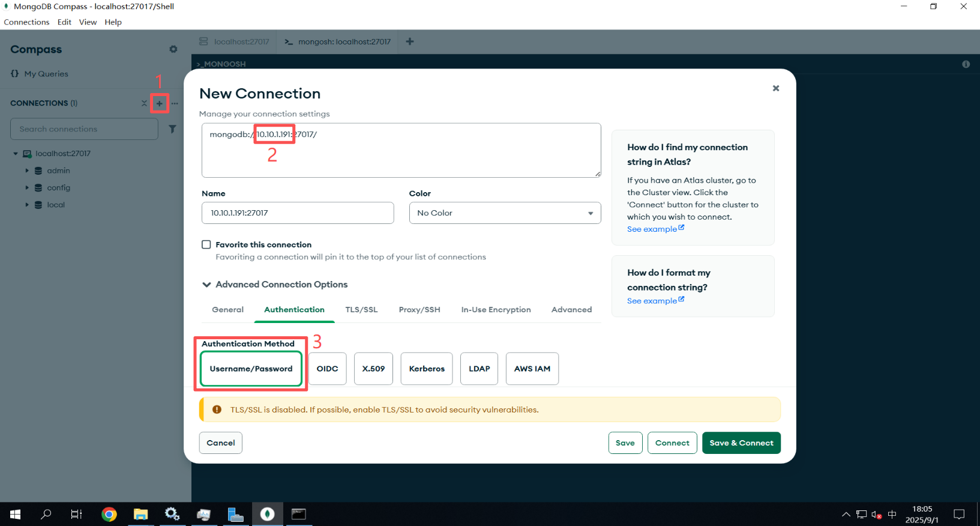This screenshot has height=526, width=980.
Task: Select LDAP authentication method
Action: 479,369
